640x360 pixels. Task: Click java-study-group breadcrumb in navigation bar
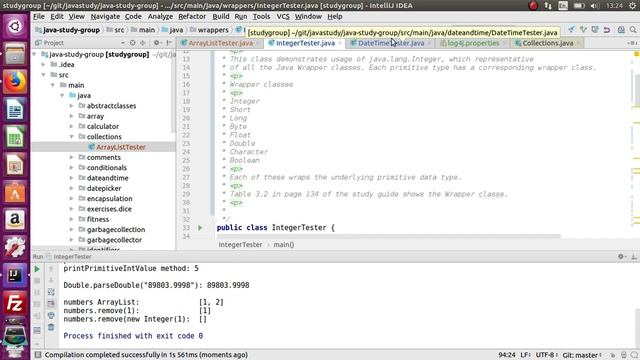pos(71,30)
